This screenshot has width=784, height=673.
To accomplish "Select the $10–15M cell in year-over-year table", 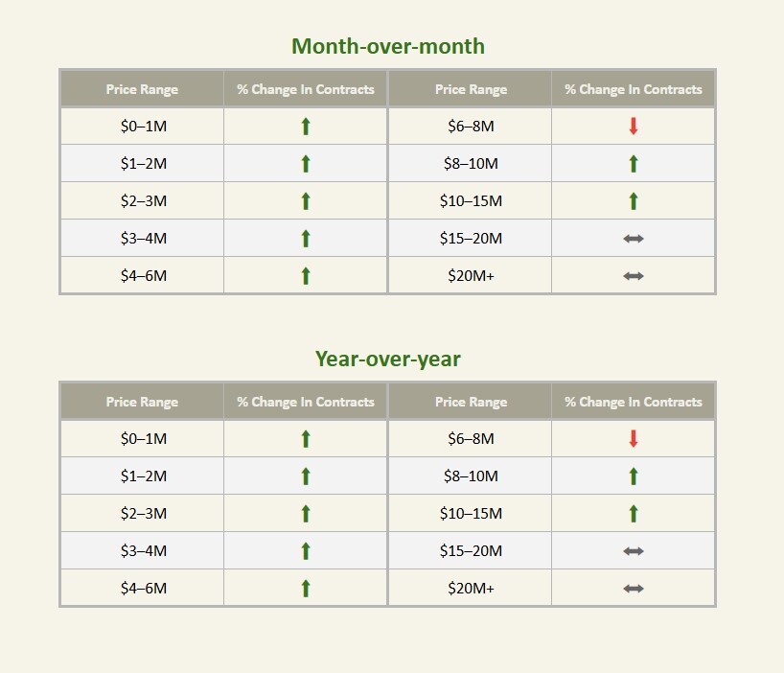I will [x=471, y=514].
